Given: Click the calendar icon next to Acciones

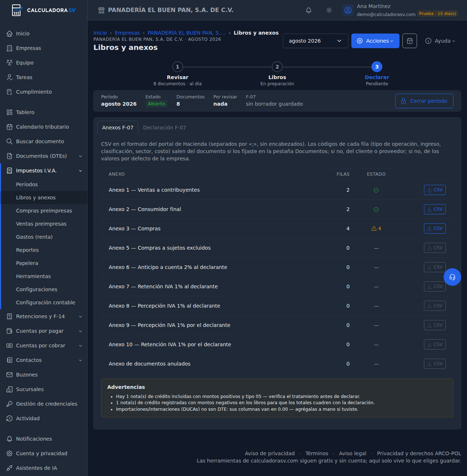Looking at the screenshot, I should coord(410,41).
